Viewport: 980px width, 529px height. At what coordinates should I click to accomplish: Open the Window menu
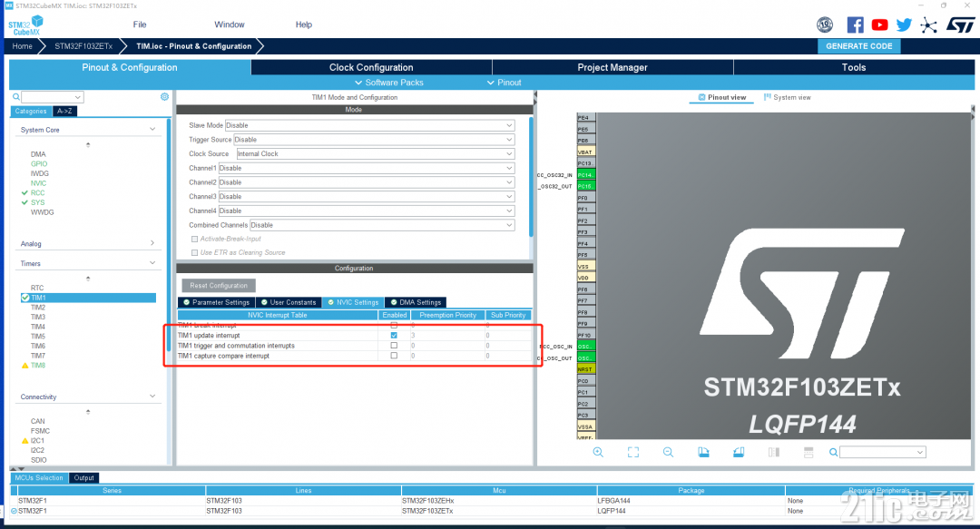230,24
